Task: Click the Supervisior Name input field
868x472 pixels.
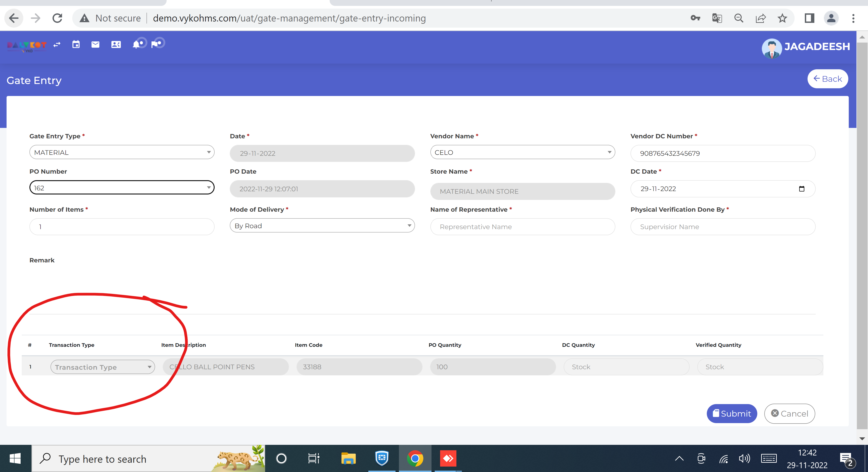Action: [x=722, y=227]
